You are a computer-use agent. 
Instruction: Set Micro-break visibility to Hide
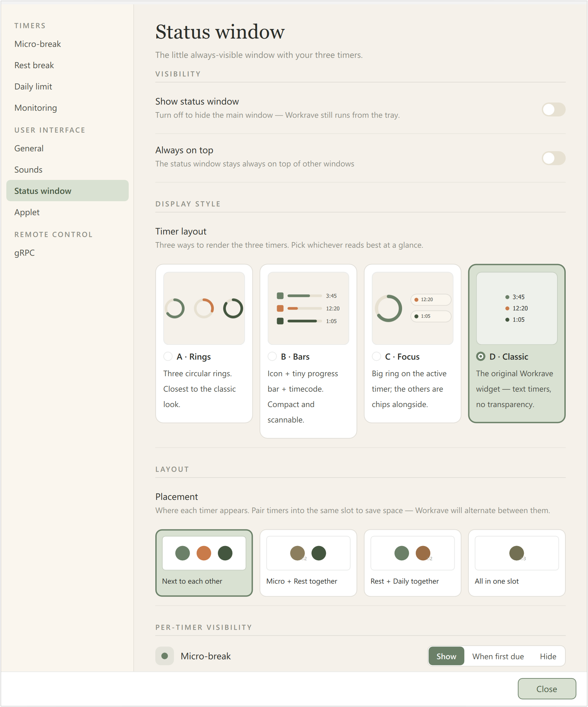pos(548,656)
